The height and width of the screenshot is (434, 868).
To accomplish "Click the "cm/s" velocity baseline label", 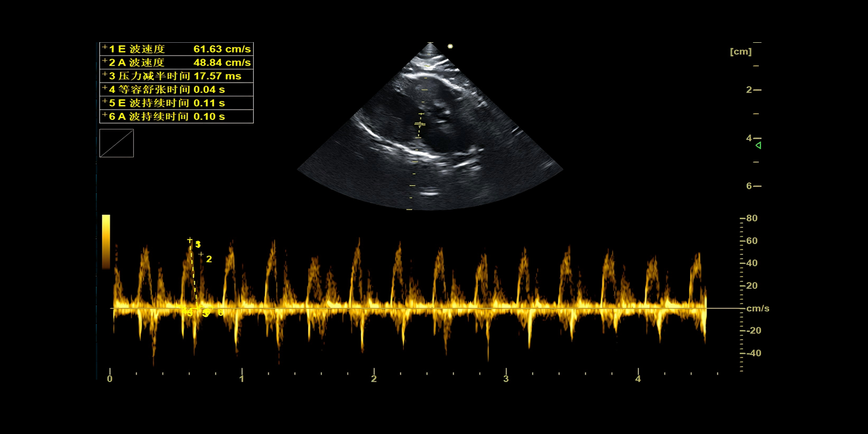I will pyautogui.click(x=758, y=309).
